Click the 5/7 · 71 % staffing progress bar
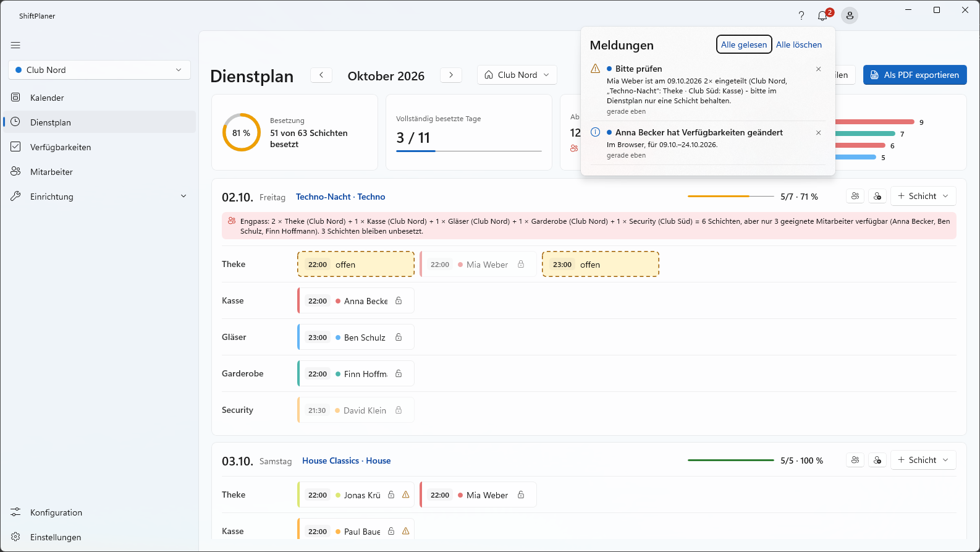Image resolution: width=980 pixels, height=552 pixels. (x=731, y=196)
